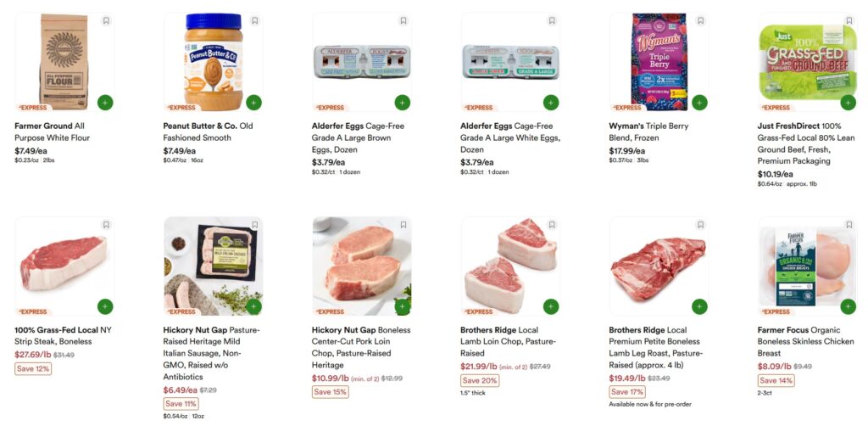Add Peanut Butter & Co. jar to cart
Screen dimensions: 868x426
pos(253,103)
